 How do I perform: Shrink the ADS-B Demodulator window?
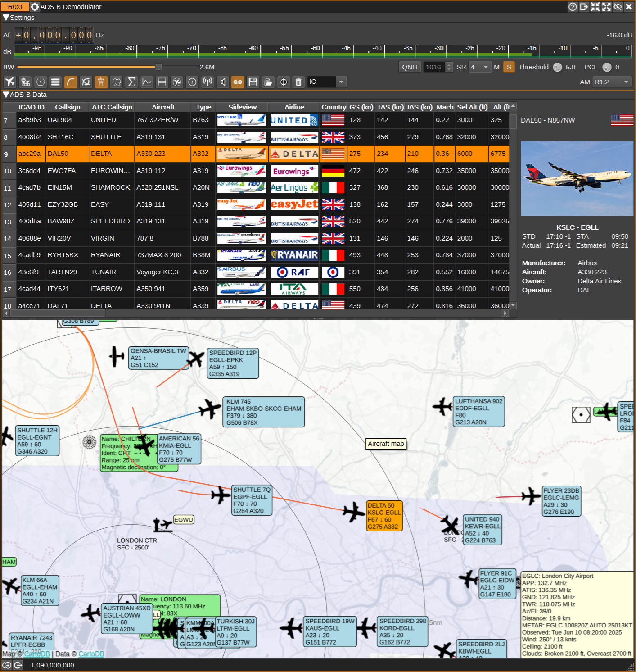tap(595, 7)
